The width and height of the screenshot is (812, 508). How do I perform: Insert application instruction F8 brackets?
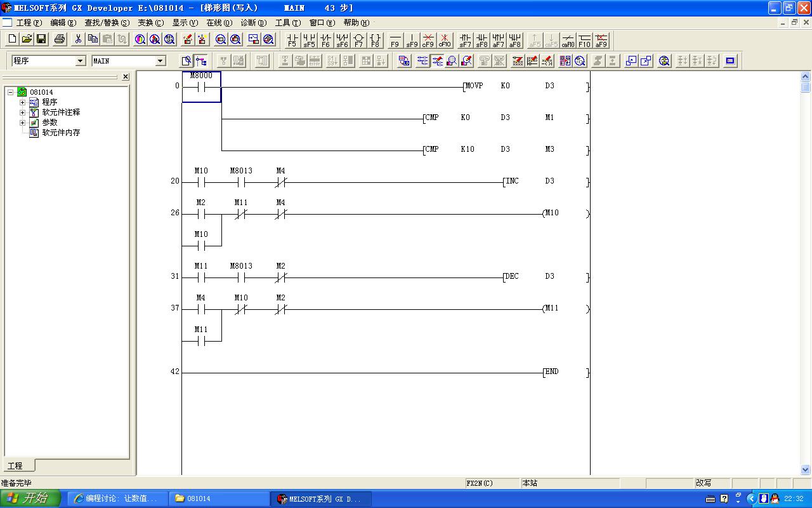point(375,40)
